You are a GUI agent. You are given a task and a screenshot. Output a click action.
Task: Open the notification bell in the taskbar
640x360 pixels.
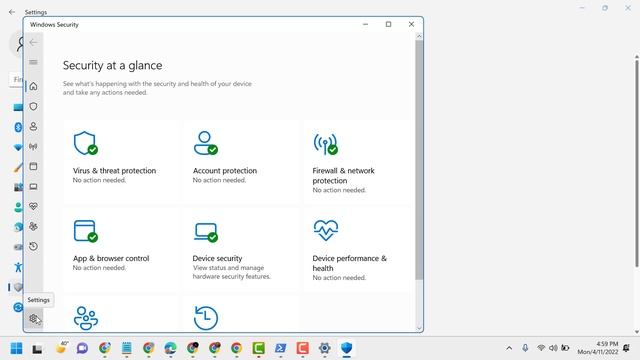coord(627,348)
